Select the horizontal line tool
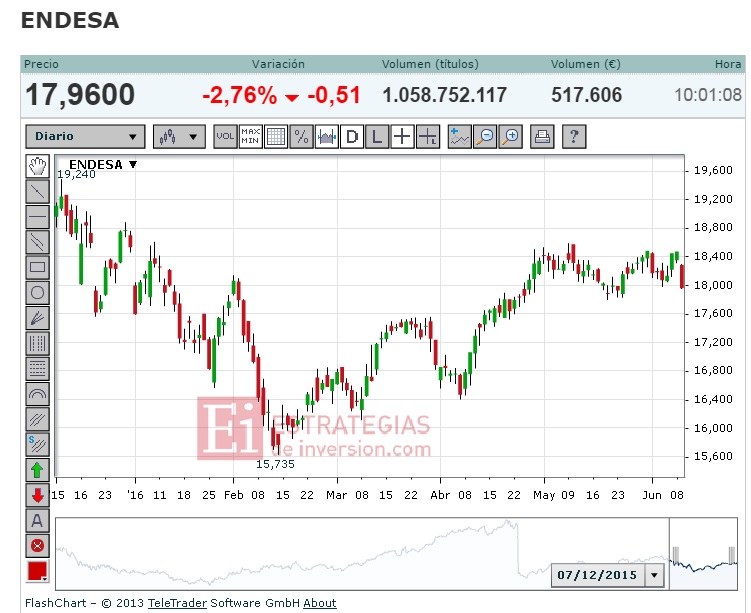The height and width of the screenshot is (613, 751). [x=37, y=216]
